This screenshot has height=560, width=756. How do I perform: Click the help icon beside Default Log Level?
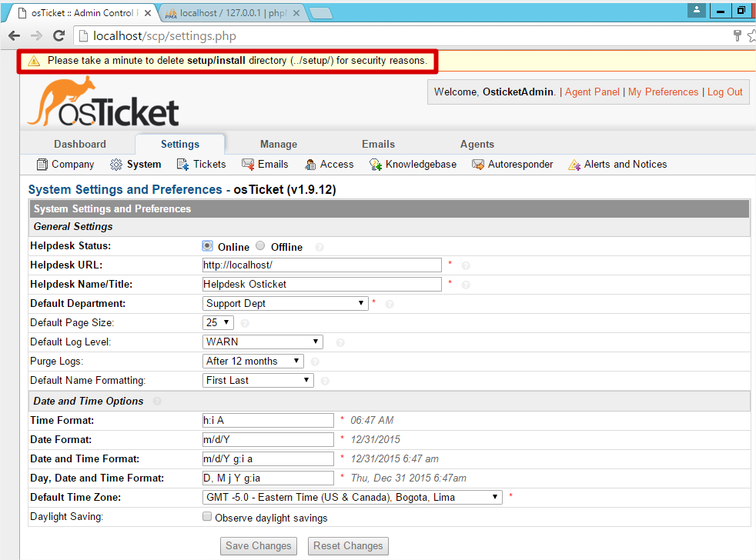tap(340, 342)
